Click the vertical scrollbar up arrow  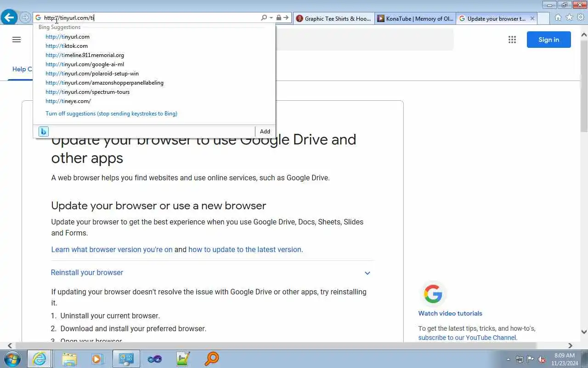(584, 34)
